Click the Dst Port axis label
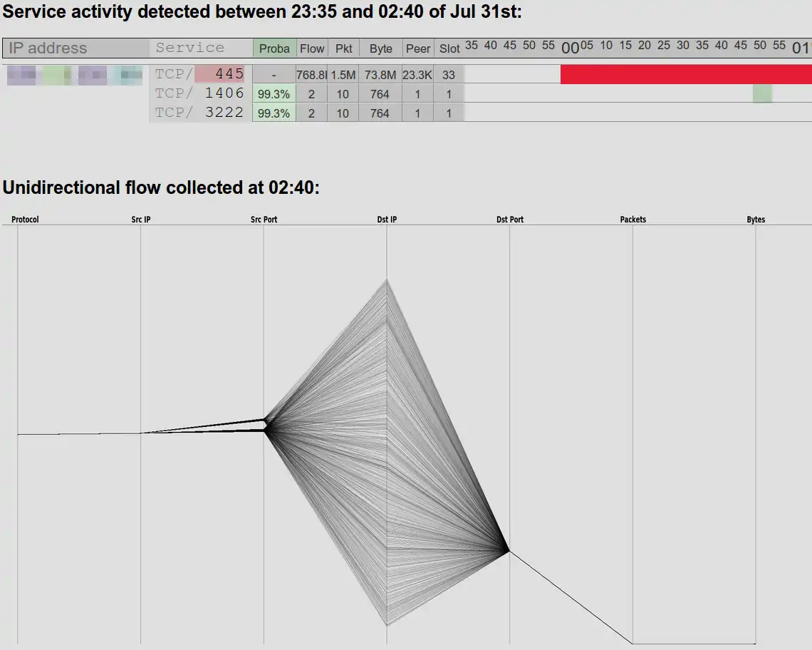The image size is (812, 650). point(510,220)
